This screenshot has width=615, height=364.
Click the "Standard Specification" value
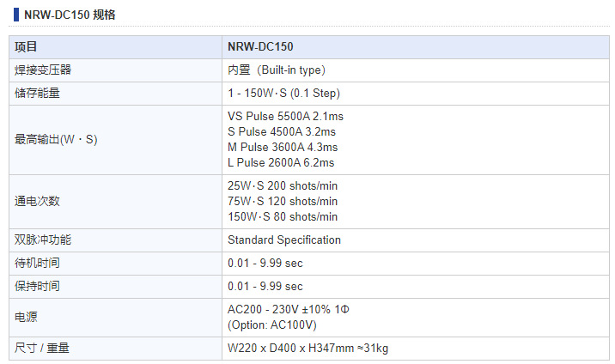tap(284, 240)
